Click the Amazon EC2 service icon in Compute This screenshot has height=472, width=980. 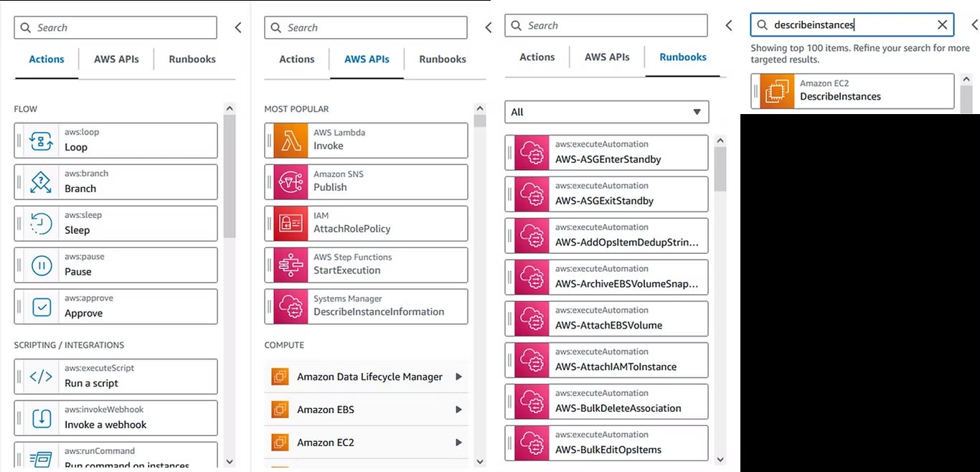[x=280, y=443]
